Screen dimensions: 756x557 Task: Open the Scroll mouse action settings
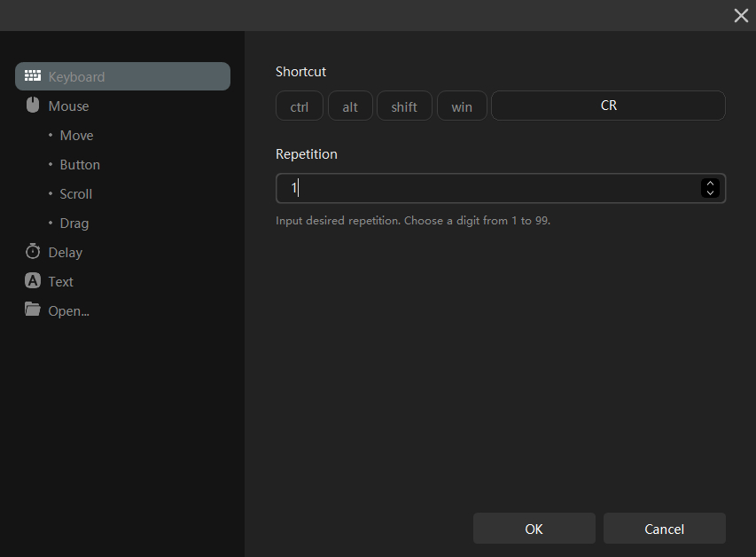point(76,194)
